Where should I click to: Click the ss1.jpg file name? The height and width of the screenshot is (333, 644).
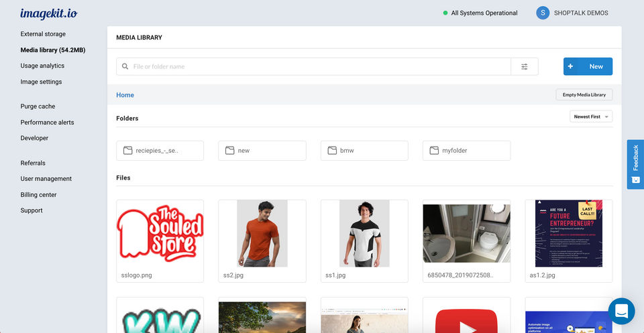click(335, 275)
